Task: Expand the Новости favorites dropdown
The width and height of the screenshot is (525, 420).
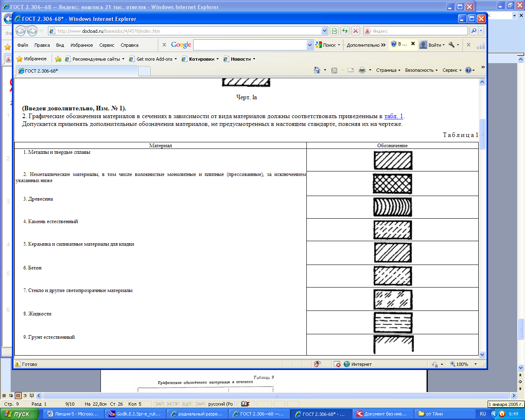Action: pyautogui.click(x=254, y=59)
